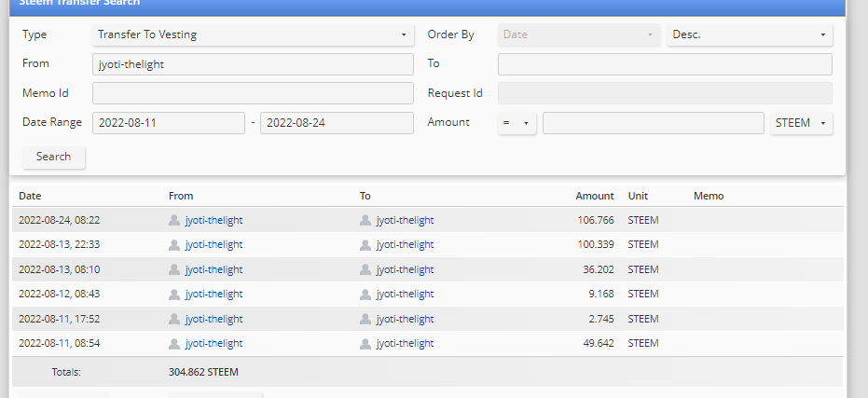Click To avatar icon in 2022-08-12, 08:43 row
The image size is (868, 398).
(x=365, y=294)
